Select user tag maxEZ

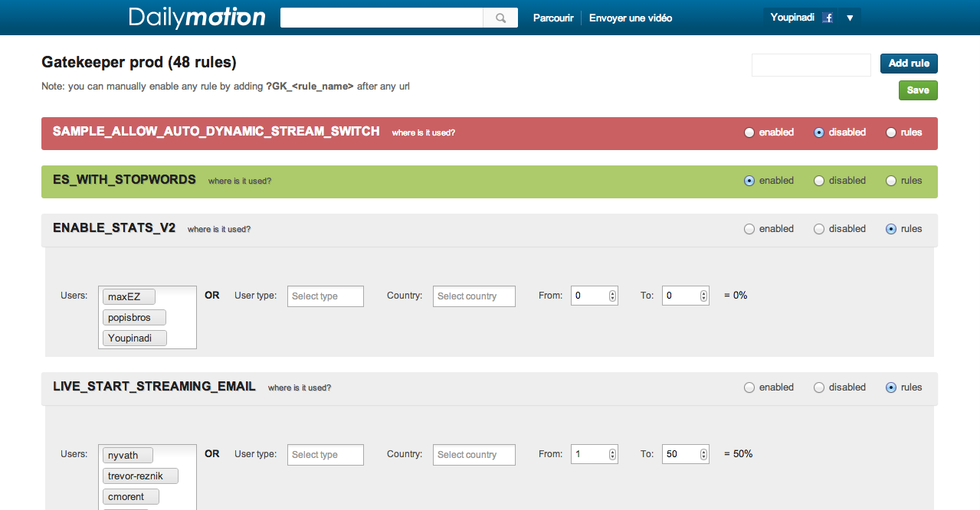coord(129,297)
